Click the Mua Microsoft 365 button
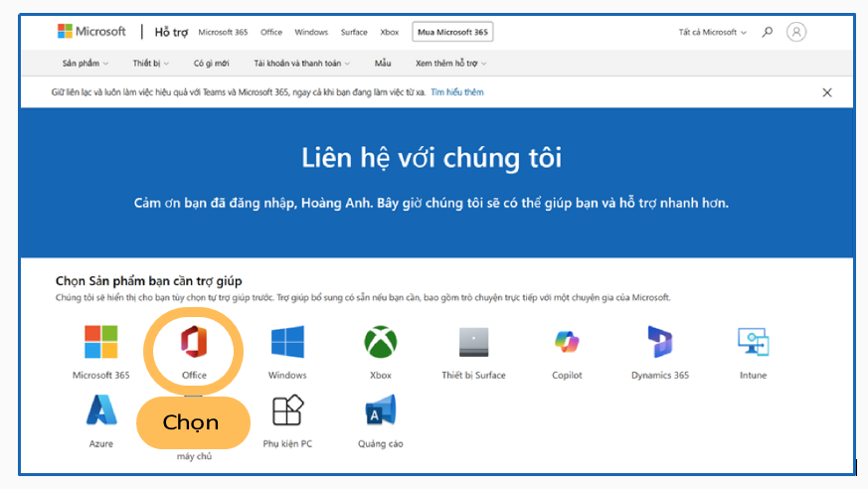Image resolution: width=868 pixels, height=489 pixels. (x=452, y=32)
